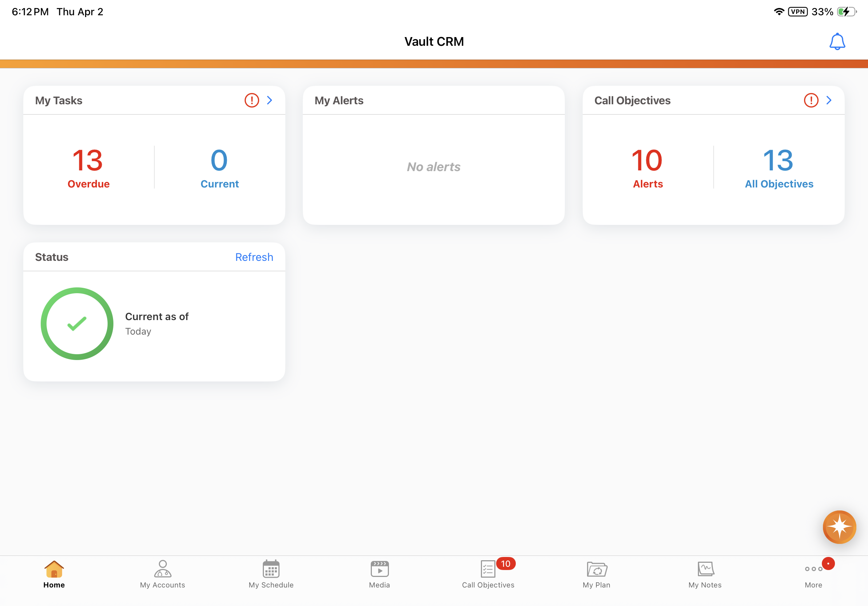Expand Call Objectives card chevron

click(x=829, y=100)
